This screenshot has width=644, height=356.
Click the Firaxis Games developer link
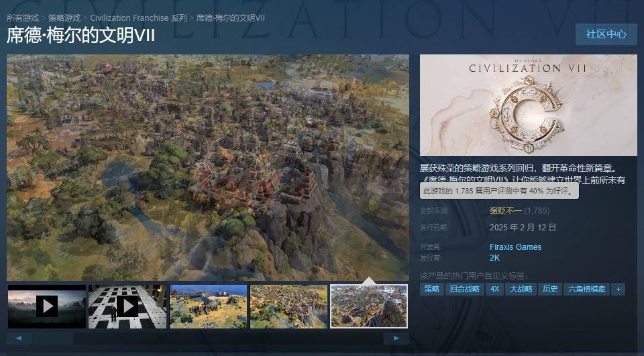515,247
